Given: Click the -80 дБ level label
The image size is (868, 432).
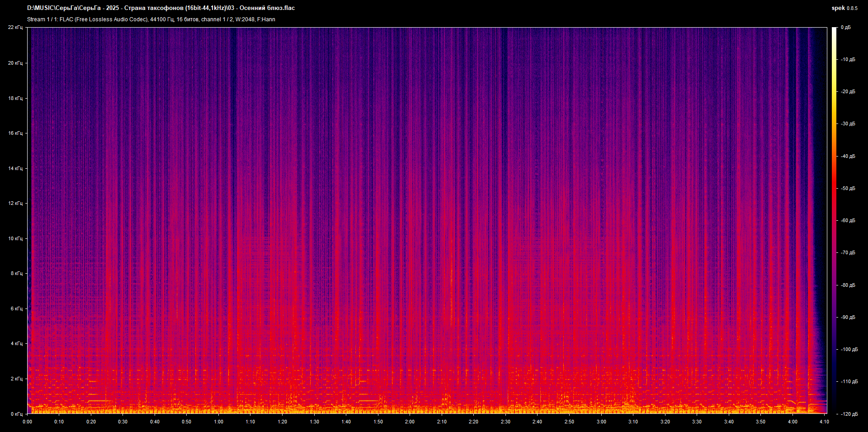Looking at the screenshot, I should [x=848, y=285].
